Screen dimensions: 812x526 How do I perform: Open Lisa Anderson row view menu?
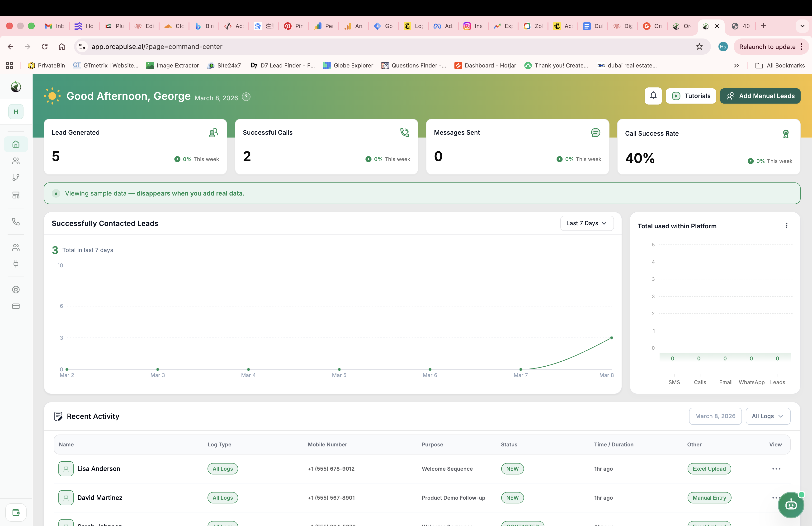[x=776, y=469]
